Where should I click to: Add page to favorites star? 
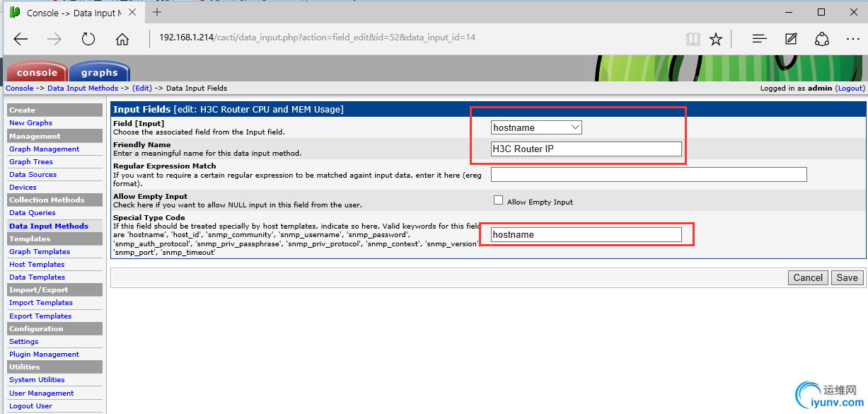(x=716, y=39)
